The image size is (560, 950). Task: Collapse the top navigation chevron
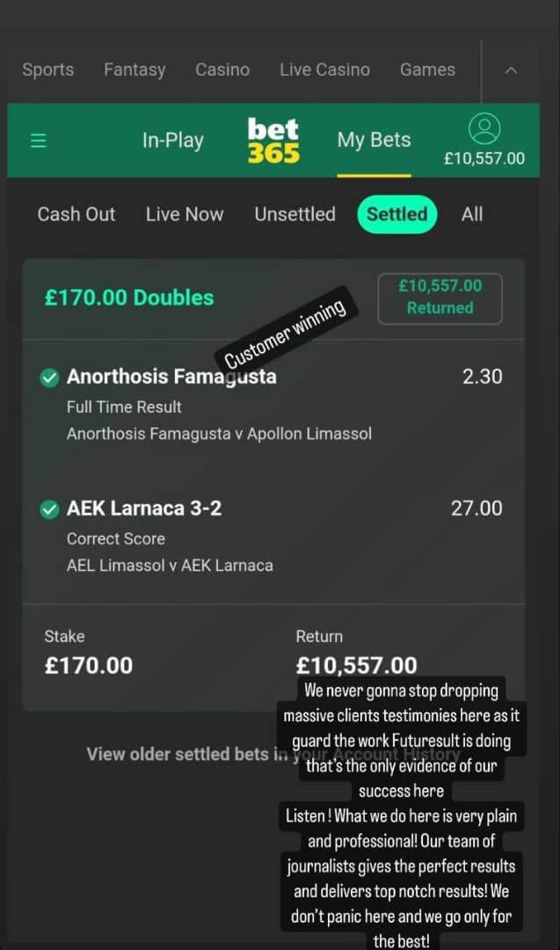click(512, 70)
